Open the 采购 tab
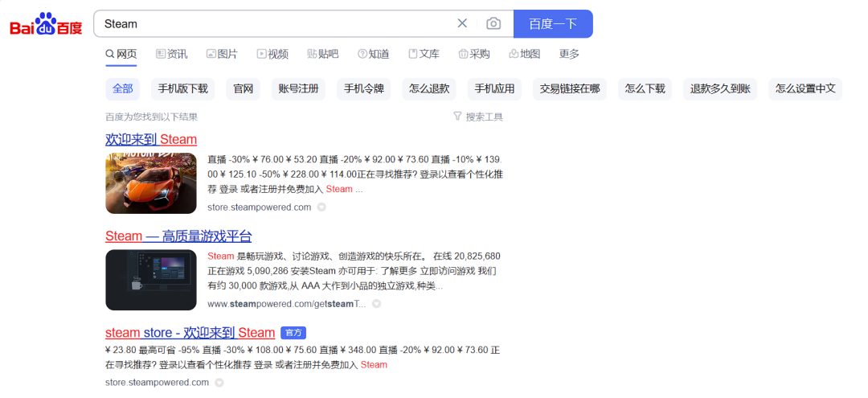The height and width of the screenshot is (398, 868). [474, 54]
